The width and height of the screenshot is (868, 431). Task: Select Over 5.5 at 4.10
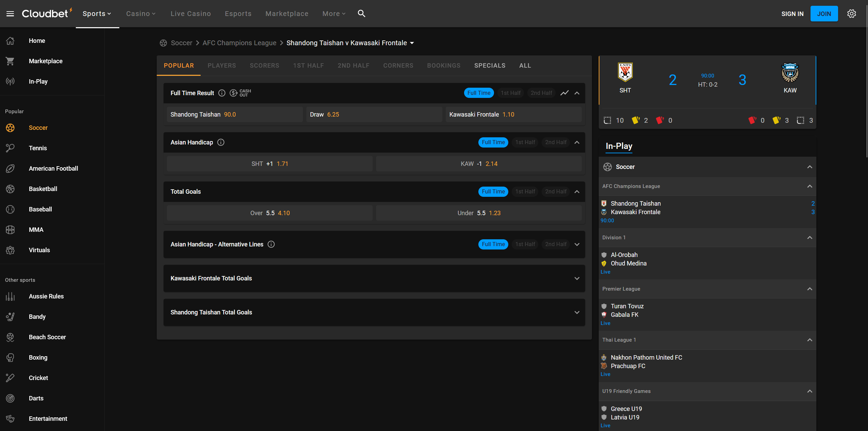point(270,213)
